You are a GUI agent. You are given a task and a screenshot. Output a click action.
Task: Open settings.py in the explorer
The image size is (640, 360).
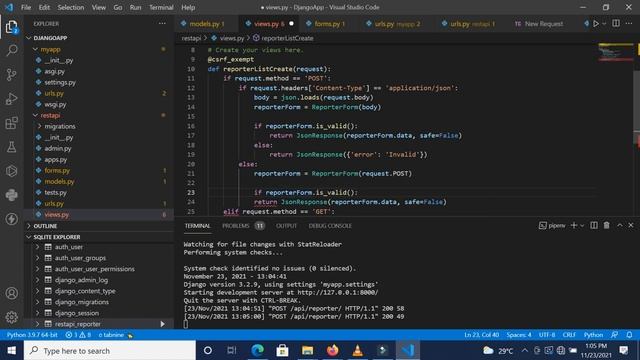tap(60, 82)
